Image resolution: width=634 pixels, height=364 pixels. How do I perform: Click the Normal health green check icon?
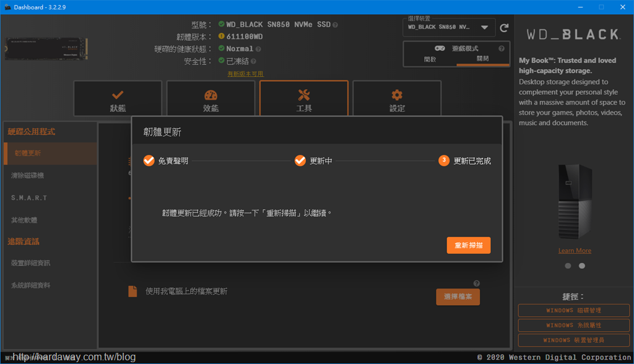[x=221, y=48]
